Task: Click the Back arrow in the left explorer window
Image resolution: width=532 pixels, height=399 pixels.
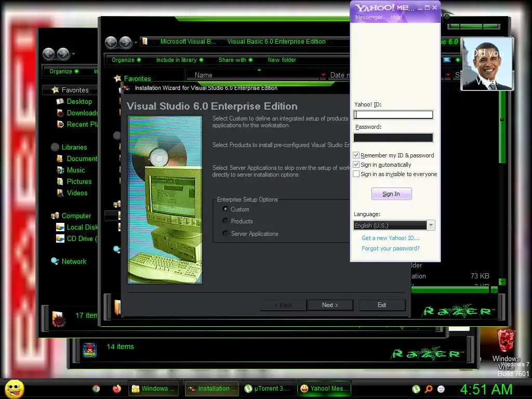Action: pyautogui.click(x=49, y=54)
